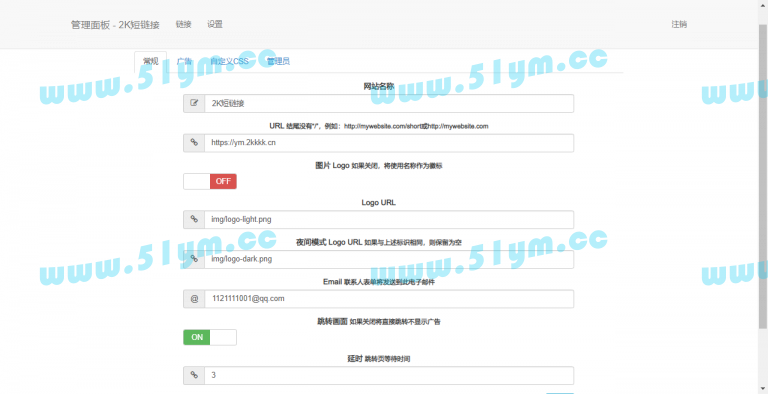Image resolution: width=768 pixels, height=394 pixels.
Task: Toggle the 跳转画面 switch showing ON
Action: point(210,337)
